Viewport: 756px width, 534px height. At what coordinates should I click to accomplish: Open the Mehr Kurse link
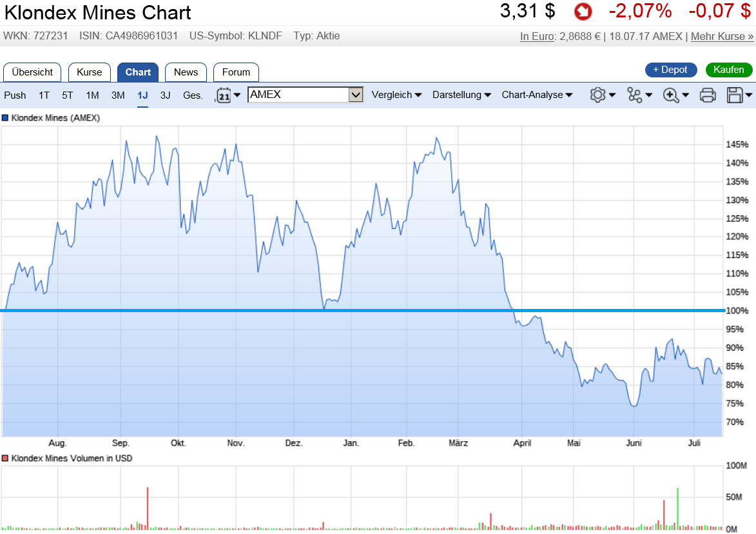tap(722, 37)
